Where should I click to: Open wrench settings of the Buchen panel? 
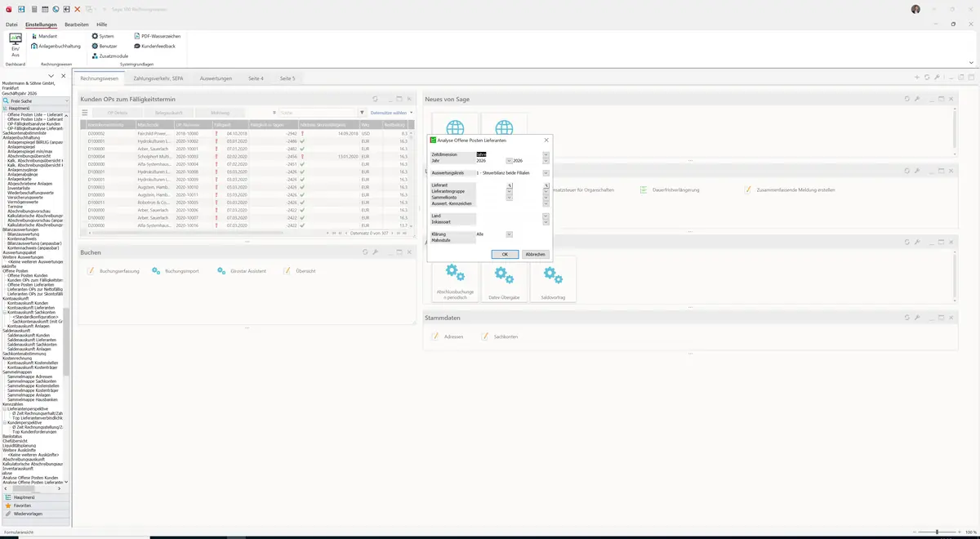[x=375, y=252]
